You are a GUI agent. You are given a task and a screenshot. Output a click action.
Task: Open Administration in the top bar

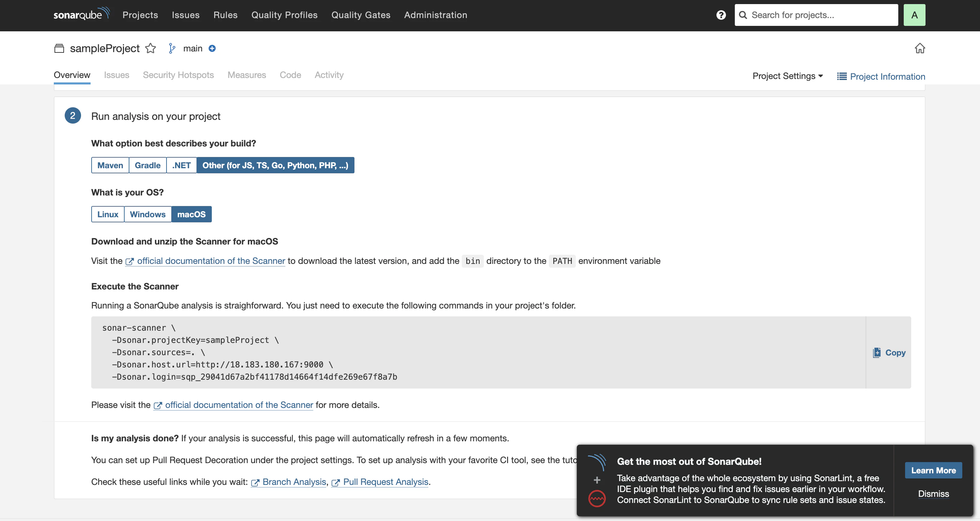pos(436,15)
